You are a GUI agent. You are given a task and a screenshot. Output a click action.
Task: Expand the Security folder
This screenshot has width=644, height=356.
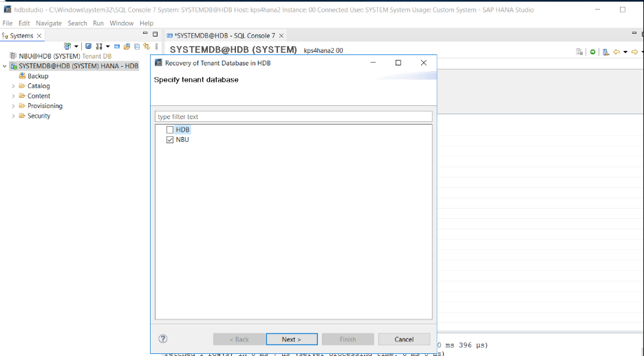pos(14,116)
